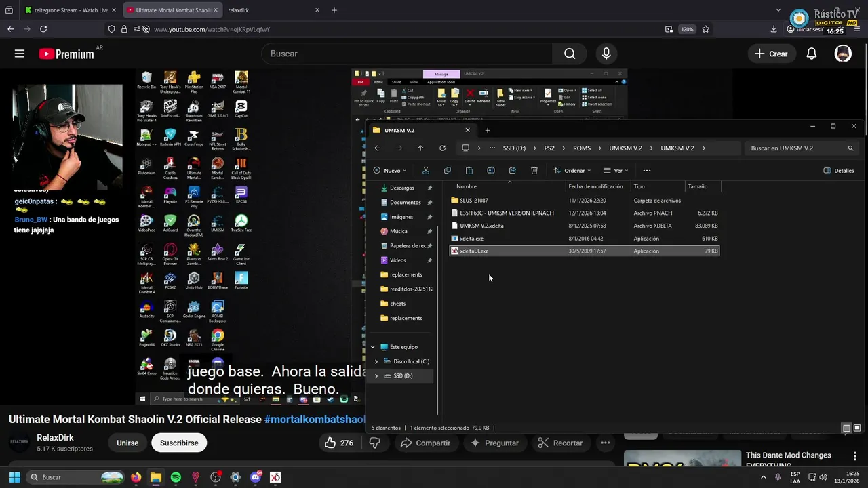This screenshot has height=488, width=868.
Task: Go back in the browser history
Action: tap(10, 29)
